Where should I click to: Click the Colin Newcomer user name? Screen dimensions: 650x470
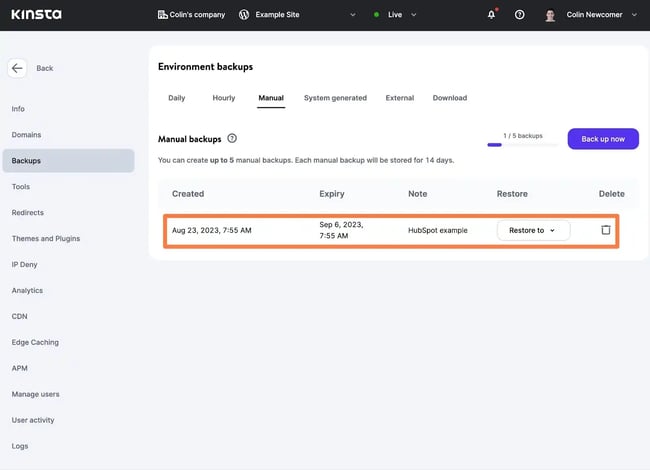point(594,15)
